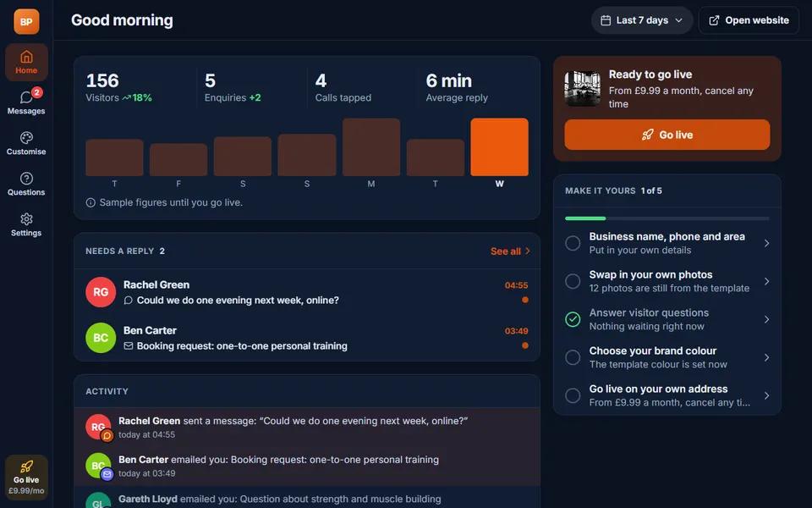The height and width of the screenshot is (508, 812).
Task: Click Ben Carter's BC avatar in Needs a reply
Action: pos(101,338)
